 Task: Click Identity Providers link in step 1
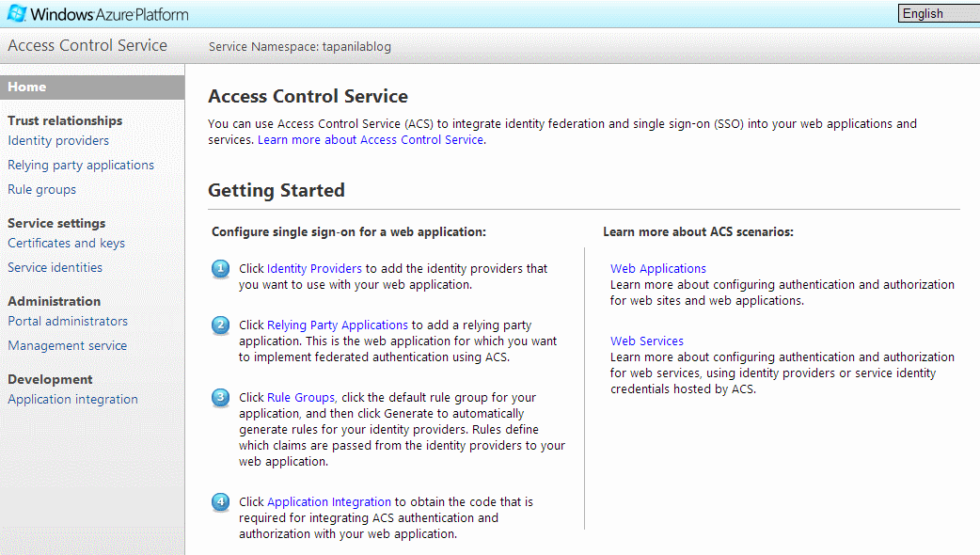[314, 269]
